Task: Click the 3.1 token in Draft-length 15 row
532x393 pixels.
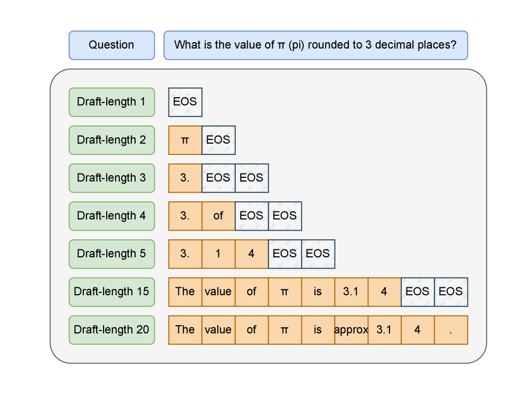Action: click(x=351, y=292)
